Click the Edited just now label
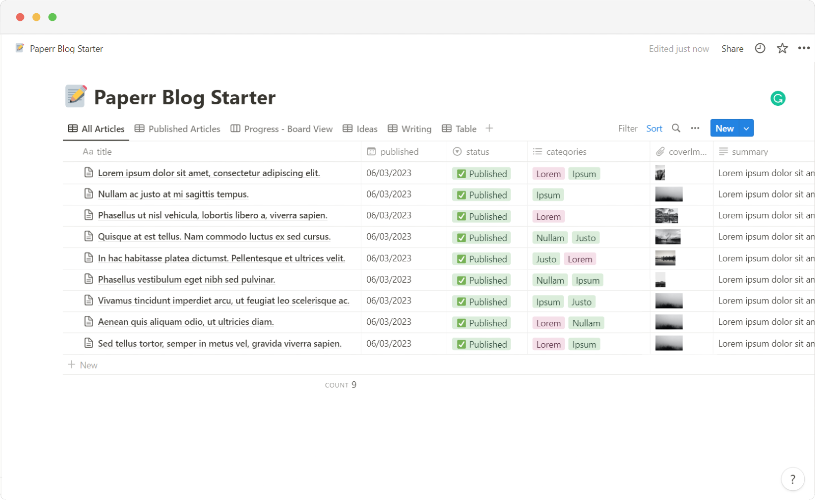Image resolution: width=815 pixels, height=500 pixels. (679, 48)
